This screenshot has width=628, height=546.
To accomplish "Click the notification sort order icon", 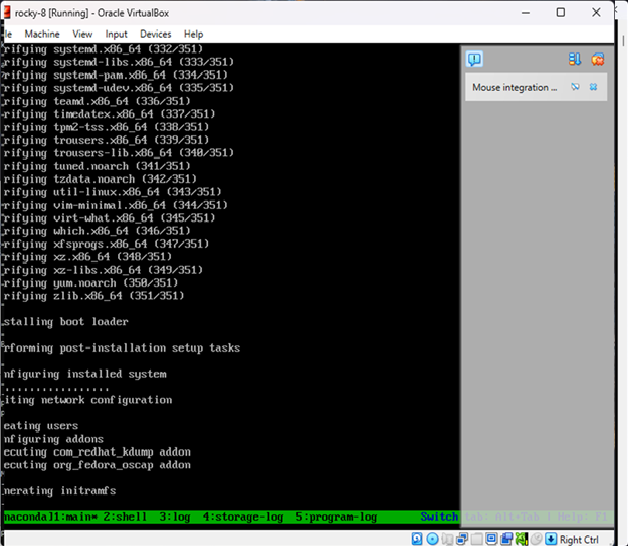I will (575, 59).
